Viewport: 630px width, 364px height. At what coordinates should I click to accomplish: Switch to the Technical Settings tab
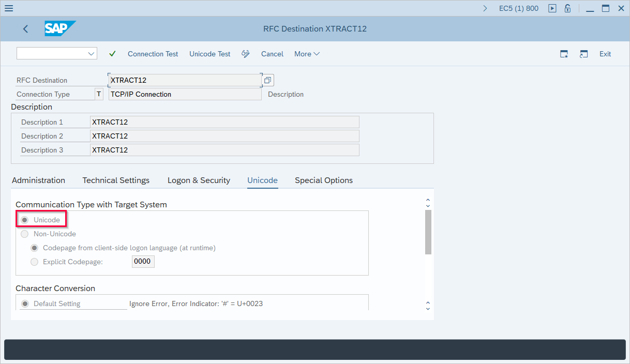[x=116, y=180]
